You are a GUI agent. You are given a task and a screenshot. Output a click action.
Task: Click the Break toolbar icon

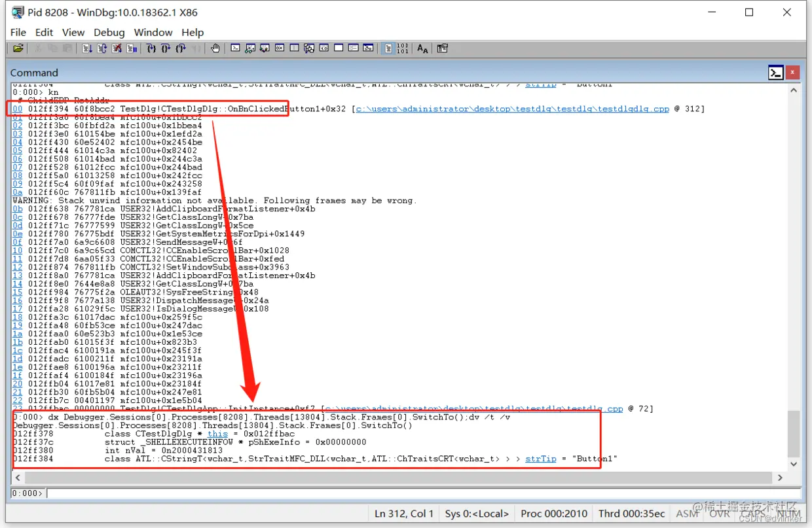[132, 48]
